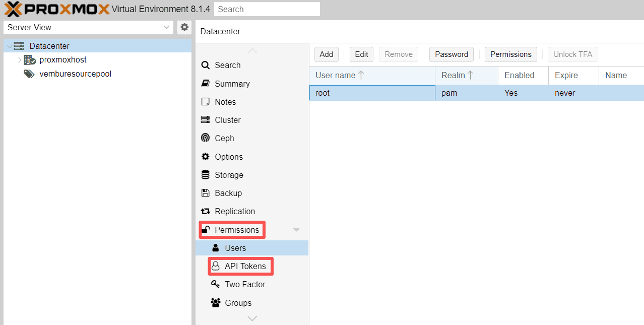Click the Options gear icon
The height and width of the screenshot is (325, 644).
pyautogui.click(x=205, y=157)
